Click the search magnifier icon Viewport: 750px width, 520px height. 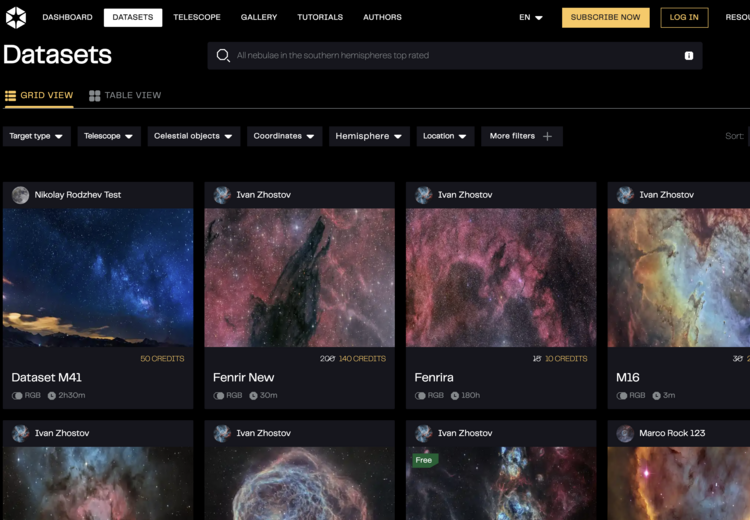(x=223, y=55)
